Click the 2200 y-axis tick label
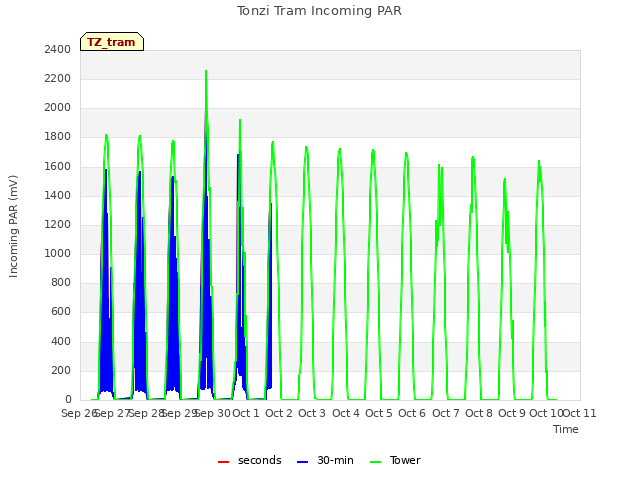 point(58,78)
